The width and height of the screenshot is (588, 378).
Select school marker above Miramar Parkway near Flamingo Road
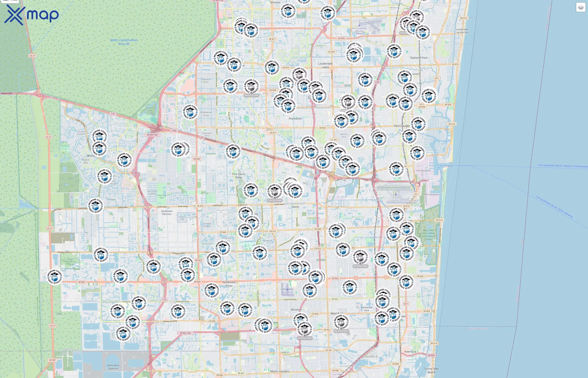click(x=178, y=311)
